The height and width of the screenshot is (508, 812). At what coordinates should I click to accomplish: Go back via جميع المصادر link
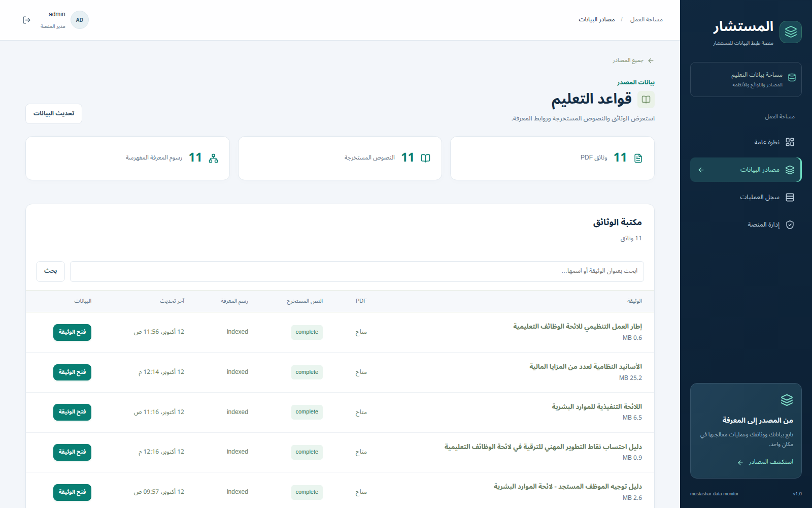[x=633, y=60]
